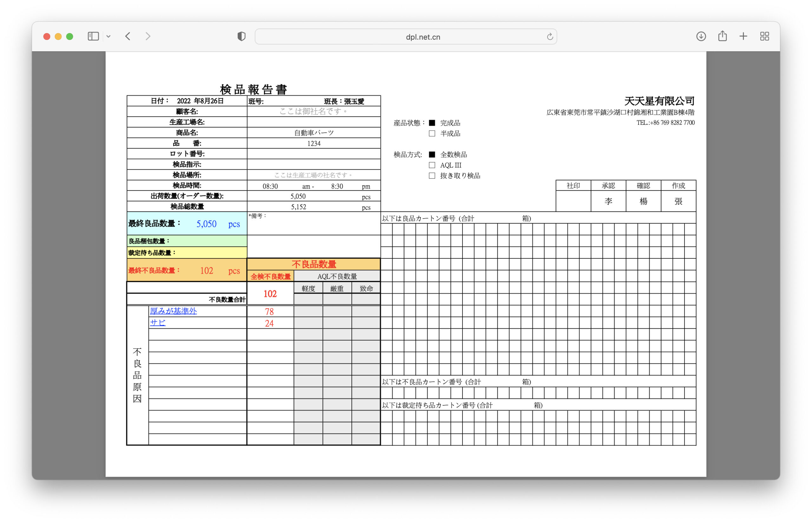Image resolution: width=812 pixels, height=522 pixels.
Task: Follow the サビ defect link
Action: (158, 323)
